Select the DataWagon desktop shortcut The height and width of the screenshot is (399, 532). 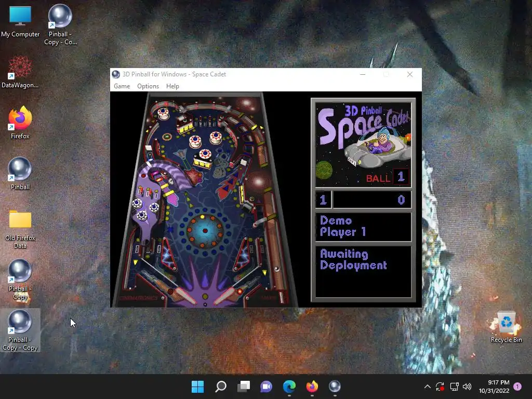coord(20,72)
